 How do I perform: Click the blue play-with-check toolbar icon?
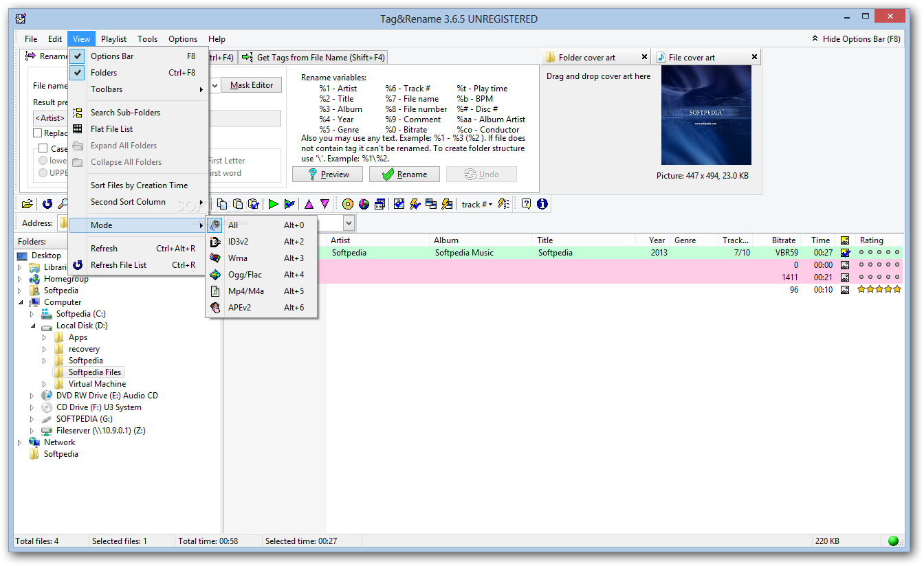[289, 204]
